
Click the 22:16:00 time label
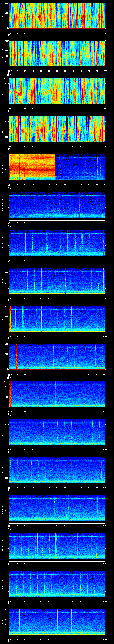point(9,601)
